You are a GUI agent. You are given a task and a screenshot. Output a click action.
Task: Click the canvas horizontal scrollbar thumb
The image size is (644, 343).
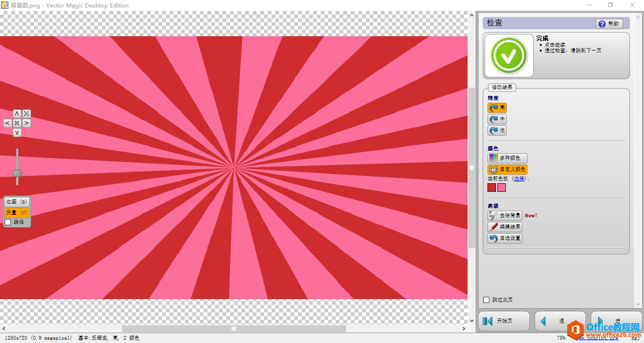(x=234, y=328)
